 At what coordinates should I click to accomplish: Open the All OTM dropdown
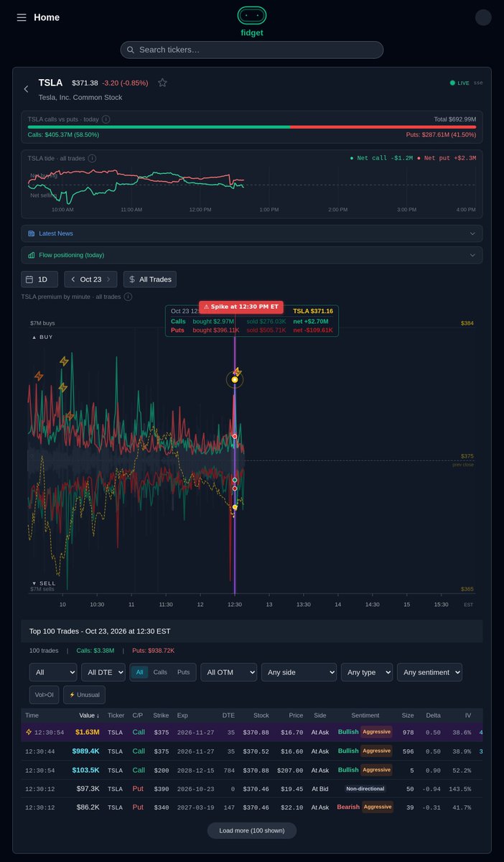tap(228, 672)
